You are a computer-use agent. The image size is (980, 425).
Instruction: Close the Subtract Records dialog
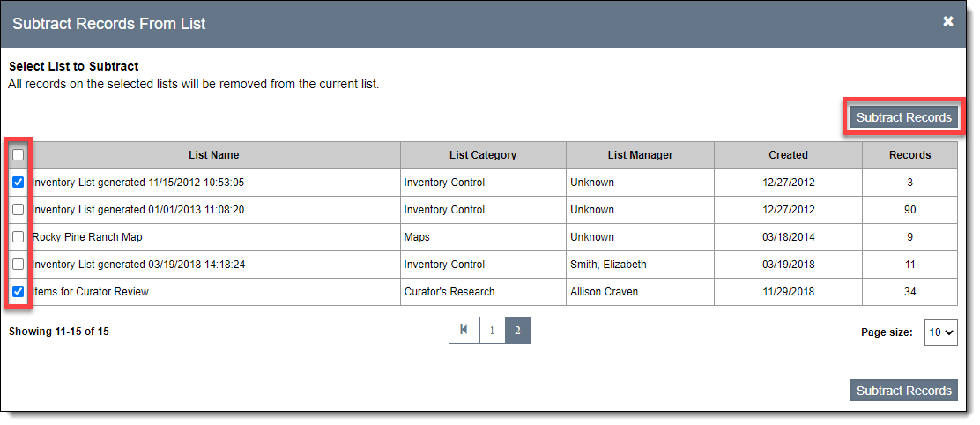[948, 22]
